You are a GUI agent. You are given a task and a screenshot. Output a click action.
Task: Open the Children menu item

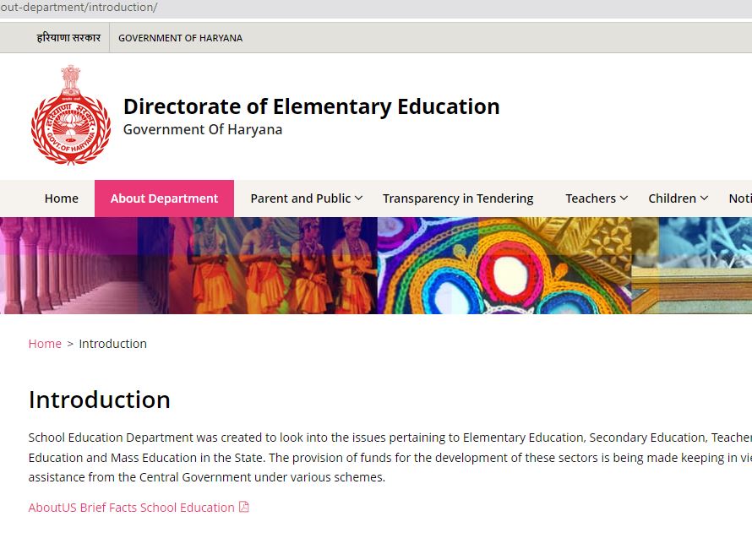click(678, 198)
